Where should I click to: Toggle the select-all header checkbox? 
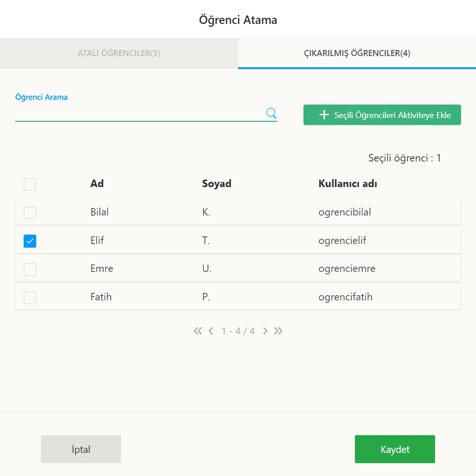[30, 184]
